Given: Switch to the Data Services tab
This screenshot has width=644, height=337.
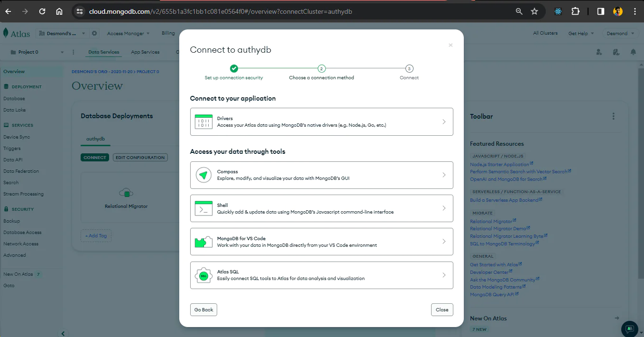Looking at the screenshot, I should [x=104, y=52].
